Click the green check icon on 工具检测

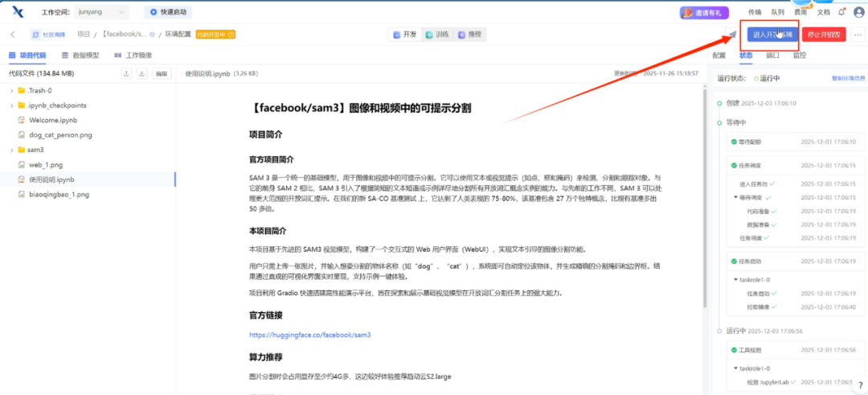click(734, 350)
